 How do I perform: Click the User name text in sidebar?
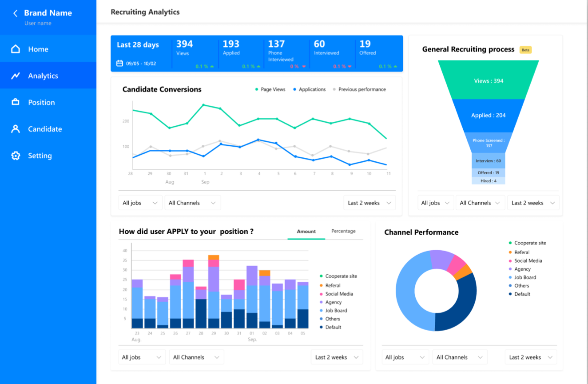tap(38, 23)
